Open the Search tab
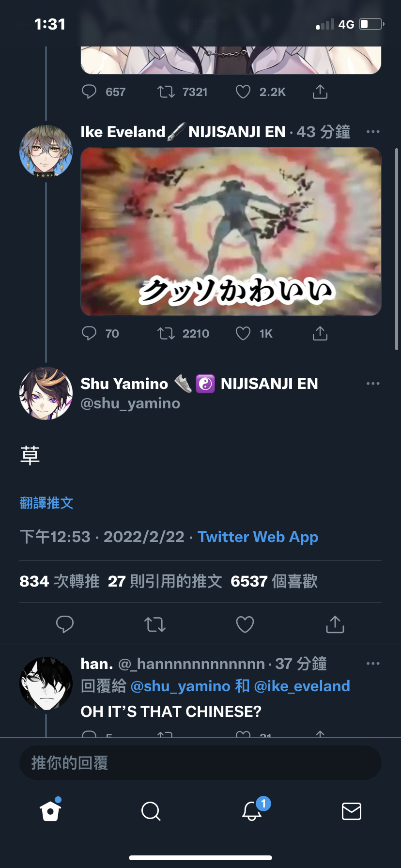 pyautogui.click(x=151, y=811)
